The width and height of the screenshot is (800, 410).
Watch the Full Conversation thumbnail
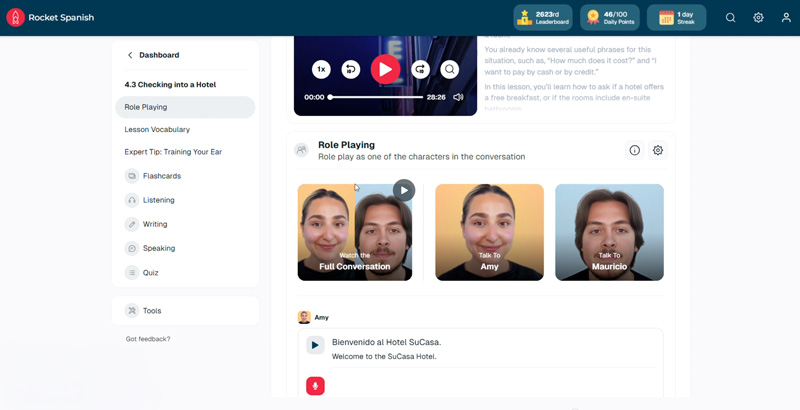click(x=355, y=232)
